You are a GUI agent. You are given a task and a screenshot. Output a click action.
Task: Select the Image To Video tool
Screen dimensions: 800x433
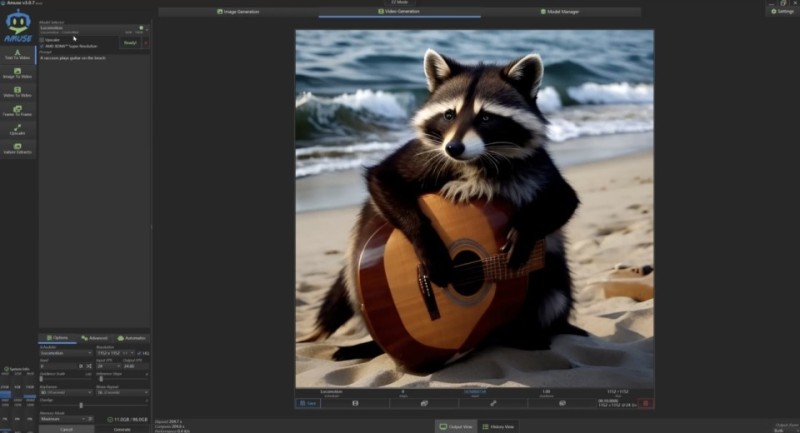point(17,72)
